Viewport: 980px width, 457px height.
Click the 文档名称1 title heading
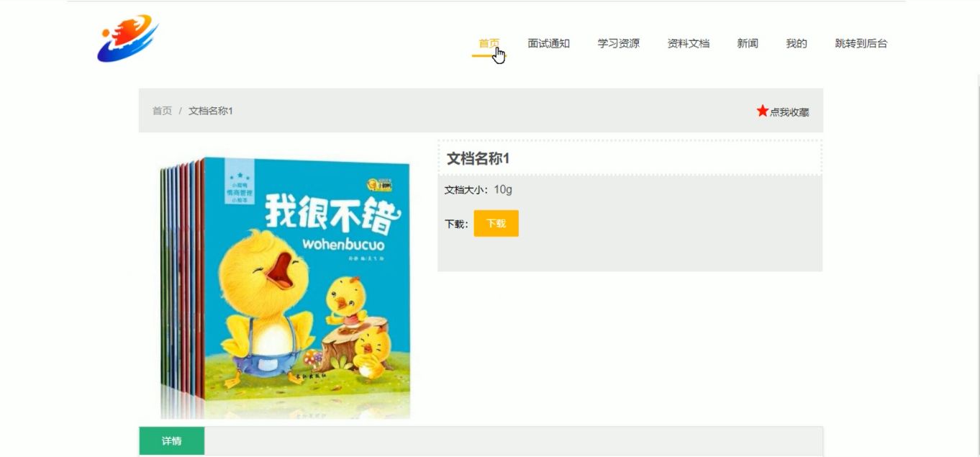coord(478,158)
